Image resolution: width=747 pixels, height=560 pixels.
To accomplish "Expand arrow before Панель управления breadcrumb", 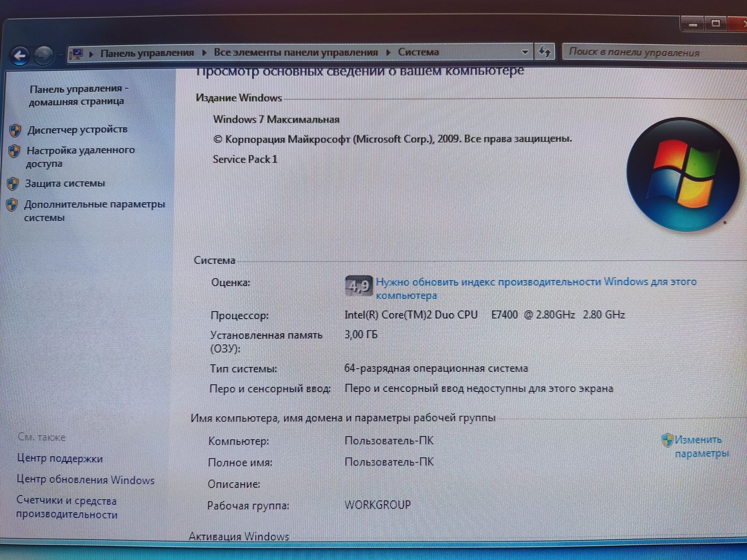I will [91, 54].
